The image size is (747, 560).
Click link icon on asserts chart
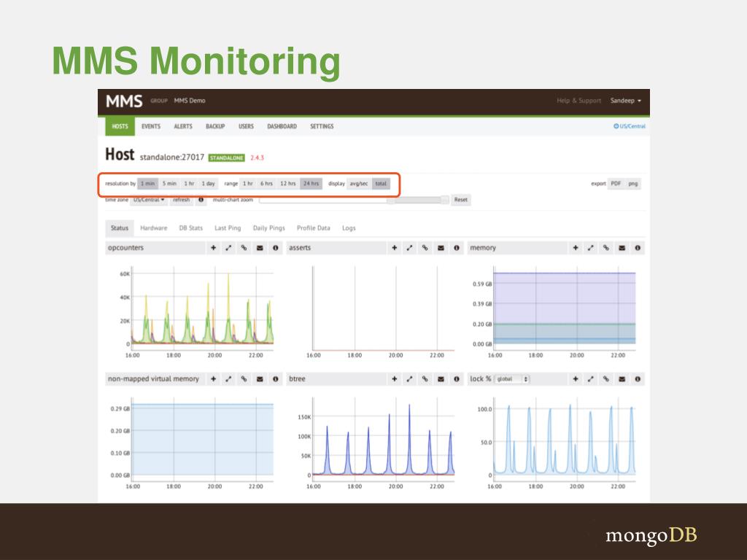coord(425,248)
